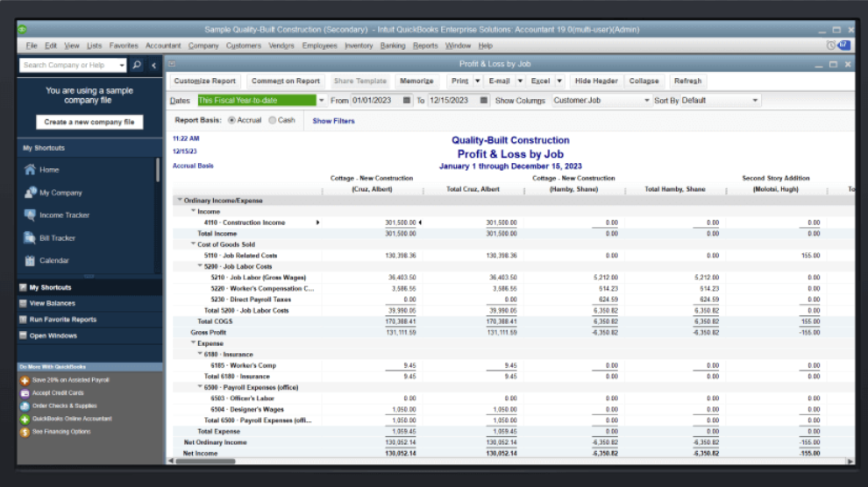Collapse the Ordinary Income/Expense section
868x487 pixels.
tap(180, 201)
